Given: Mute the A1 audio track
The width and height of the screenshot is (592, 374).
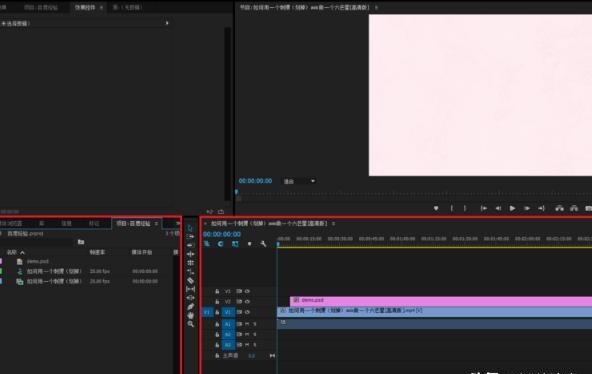Looking at the screenshot, I should click(x=247, y=324).
